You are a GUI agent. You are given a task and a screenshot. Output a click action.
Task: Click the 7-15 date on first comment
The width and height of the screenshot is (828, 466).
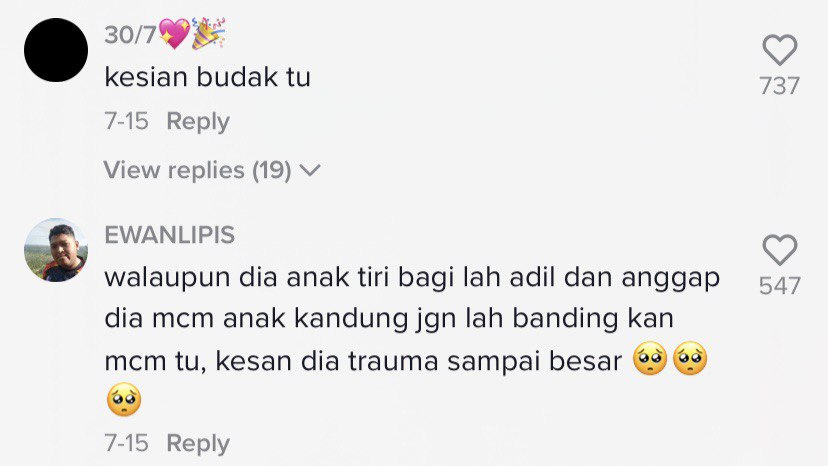[126, 121]
